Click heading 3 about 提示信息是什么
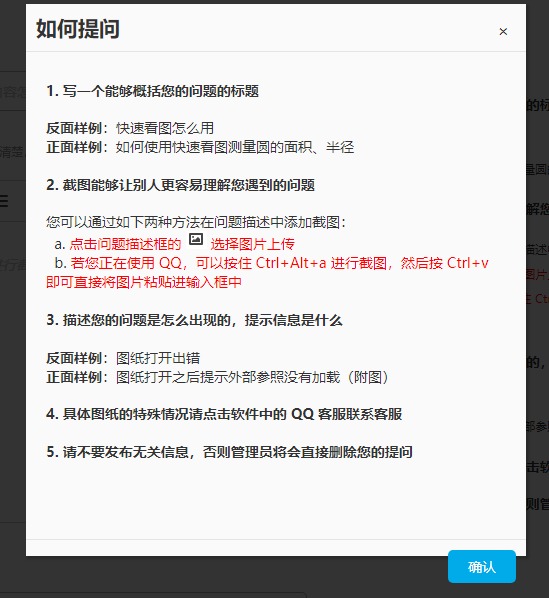This screenshot has height=598, width=549. coord(194,320)
